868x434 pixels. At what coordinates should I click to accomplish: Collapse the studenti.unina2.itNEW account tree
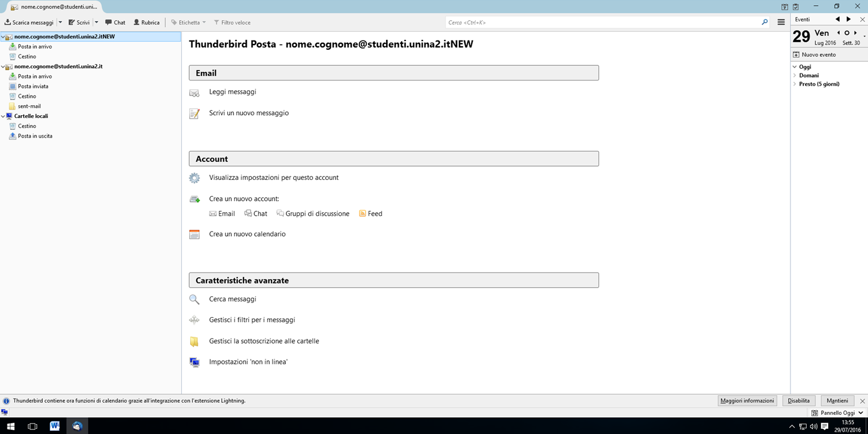pos(3,36)
